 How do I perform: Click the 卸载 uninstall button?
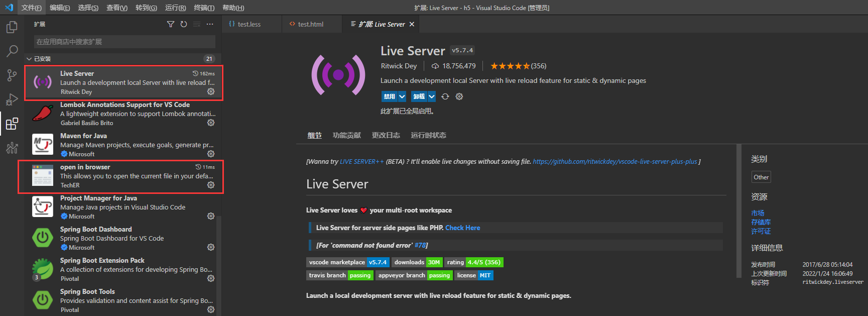point(419,96)
